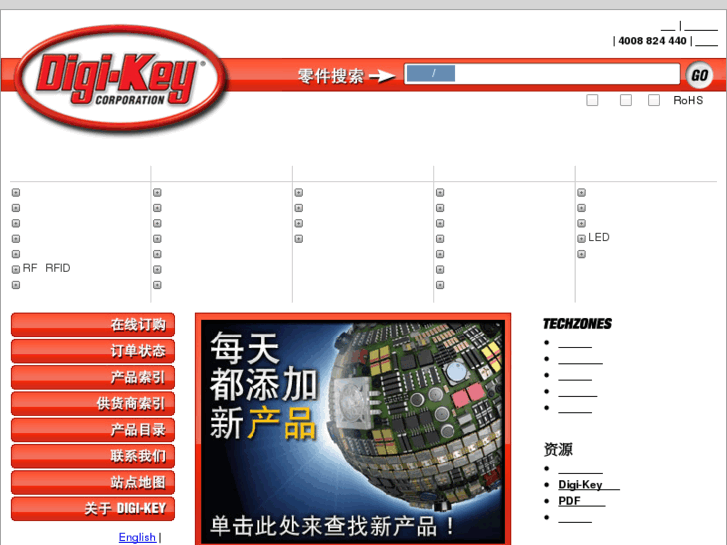Click the Digi-Key Corporation logo
The image size is (727, 545).
[121, 78]
